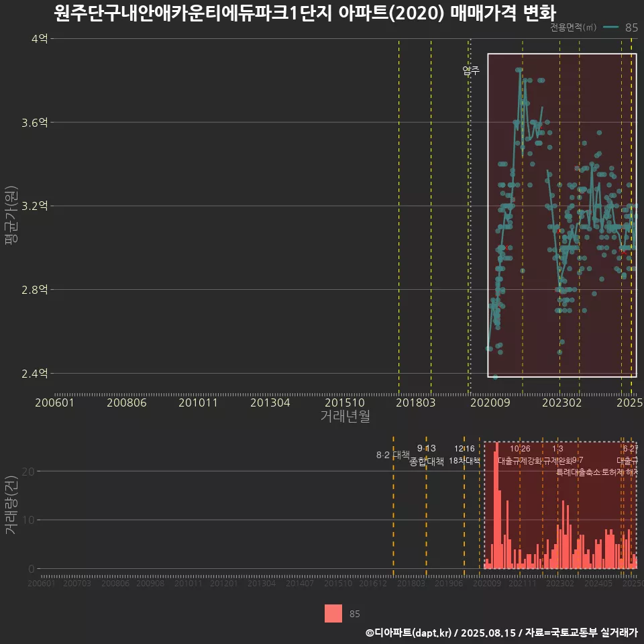
Task: Click the 평균가(원) vertical axis title
Action: pos(11,215)
